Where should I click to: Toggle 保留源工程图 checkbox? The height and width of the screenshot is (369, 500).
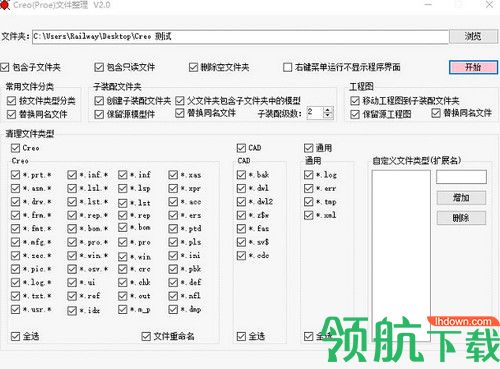(x=355, y=114)
